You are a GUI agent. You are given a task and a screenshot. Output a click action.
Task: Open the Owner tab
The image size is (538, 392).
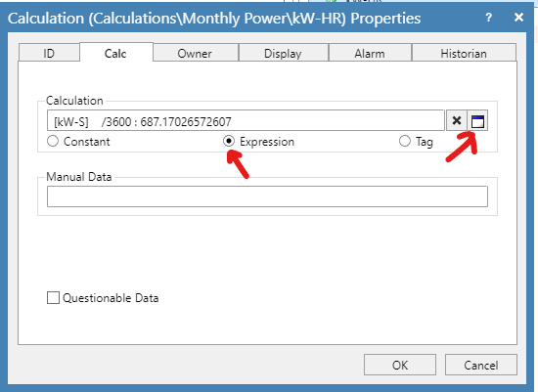click(196, 53)
